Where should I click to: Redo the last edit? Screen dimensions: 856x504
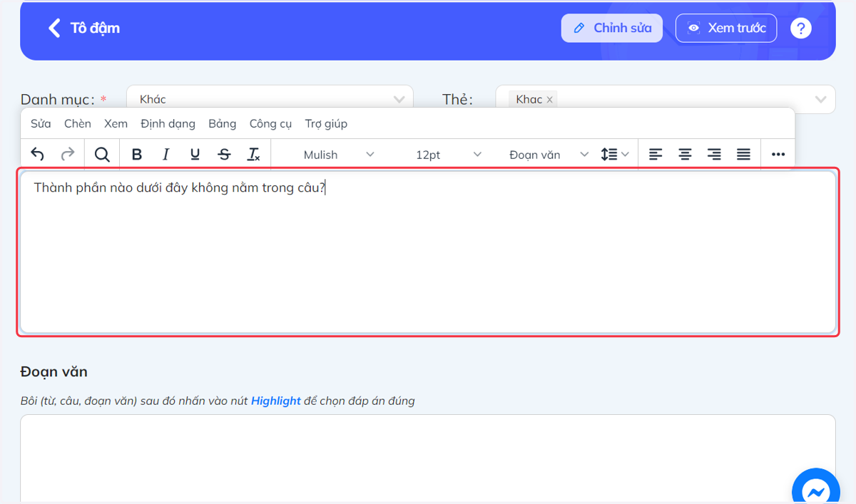pos(67,154)
